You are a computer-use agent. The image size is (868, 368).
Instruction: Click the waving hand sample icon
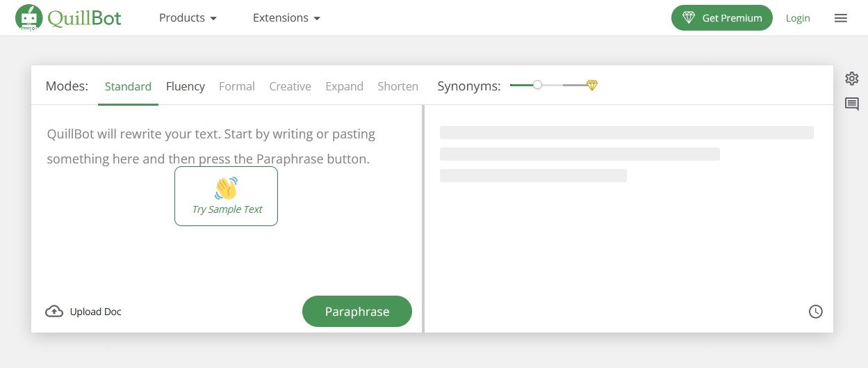(226, 189)
